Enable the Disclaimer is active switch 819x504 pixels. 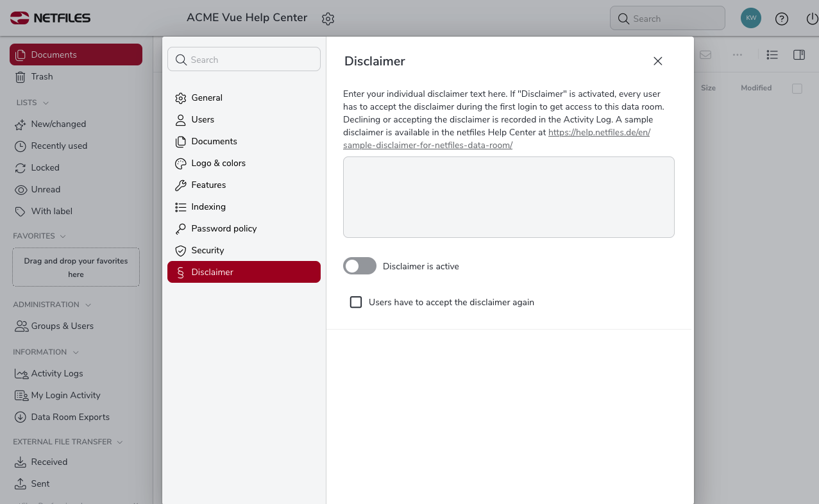(360, 266)
